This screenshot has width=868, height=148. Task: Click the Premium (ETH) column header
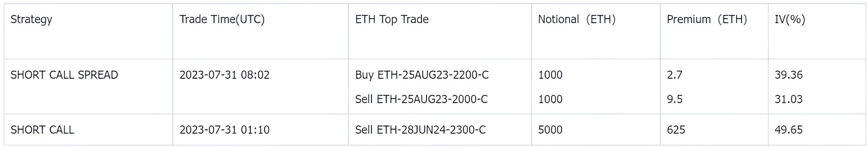(706, 19)
